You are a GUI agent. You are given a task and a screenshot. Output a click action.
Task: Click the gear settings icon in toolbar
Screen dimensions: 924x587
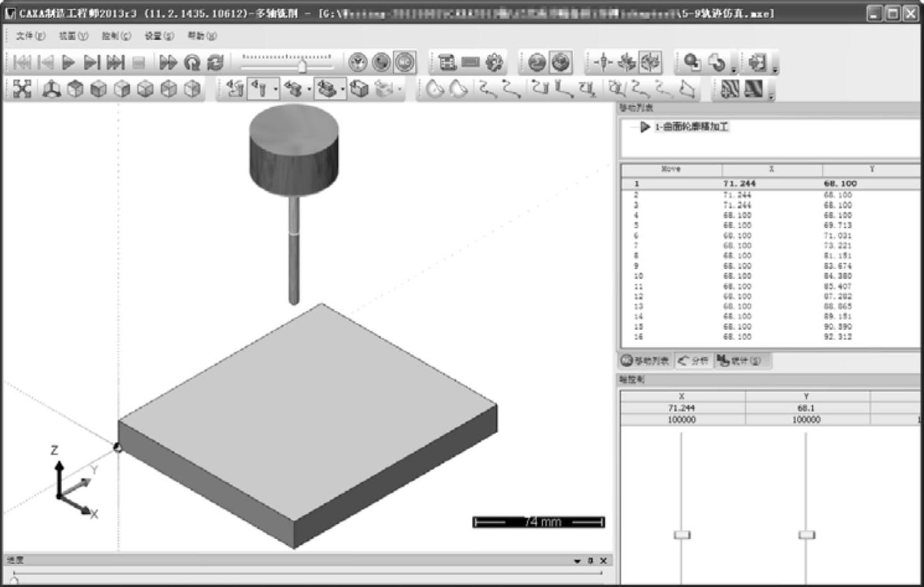[x=494, y=63]
